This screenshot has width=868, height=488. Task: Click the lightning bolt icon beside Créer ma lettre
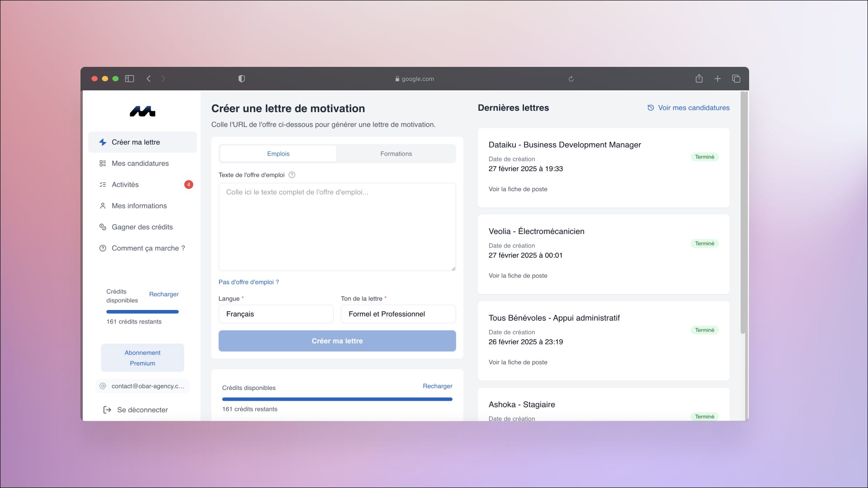[103, 142]
